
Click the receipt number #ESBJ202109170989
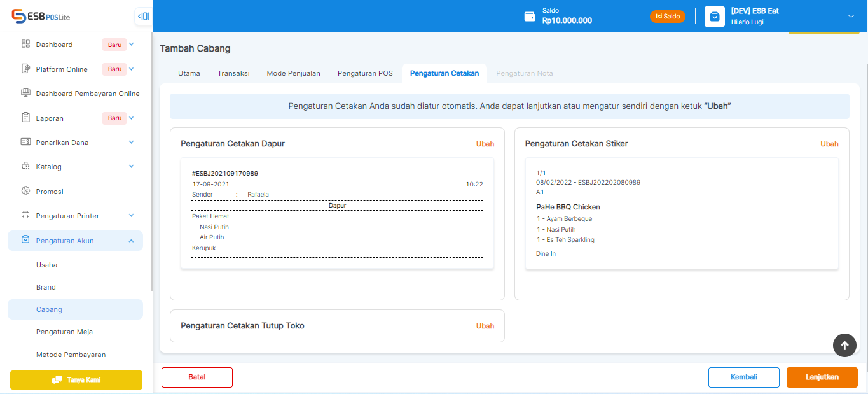click(x=225, y=174)
